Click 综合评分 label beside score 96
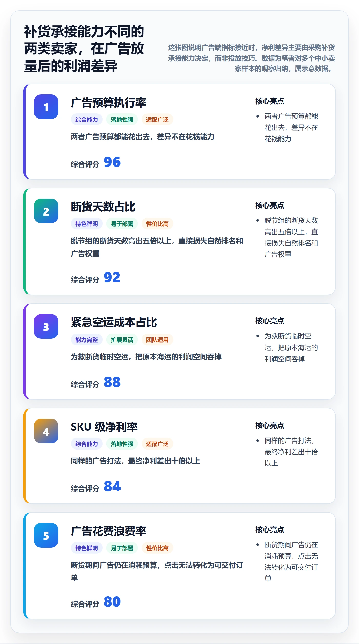This screenshot has height=644, width=359. pos(85,164)
